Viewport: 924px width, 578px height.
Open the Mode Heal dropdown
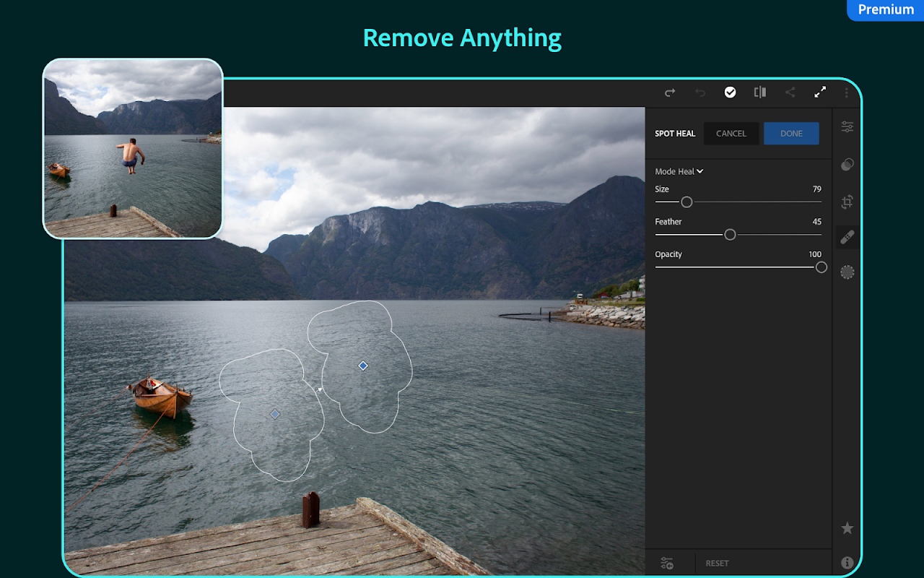pos(679,171)
